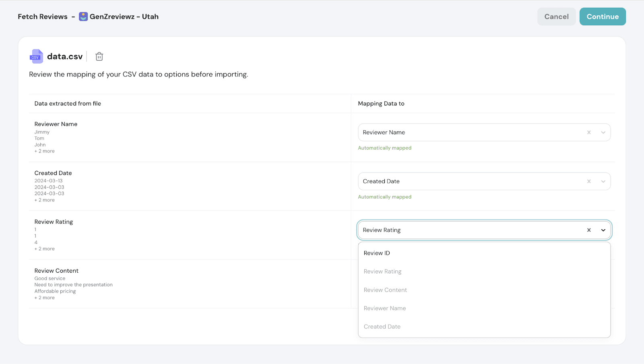
Task: Click the GenZreviewz app logo icon
Action: coord(83,16)
